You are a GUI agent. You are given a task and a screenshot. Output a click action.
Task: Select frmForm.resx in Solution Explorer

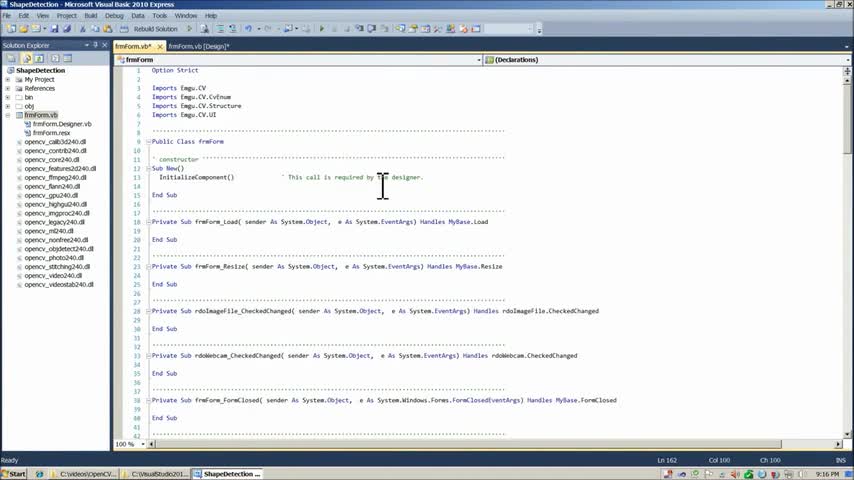pos(51,133)
